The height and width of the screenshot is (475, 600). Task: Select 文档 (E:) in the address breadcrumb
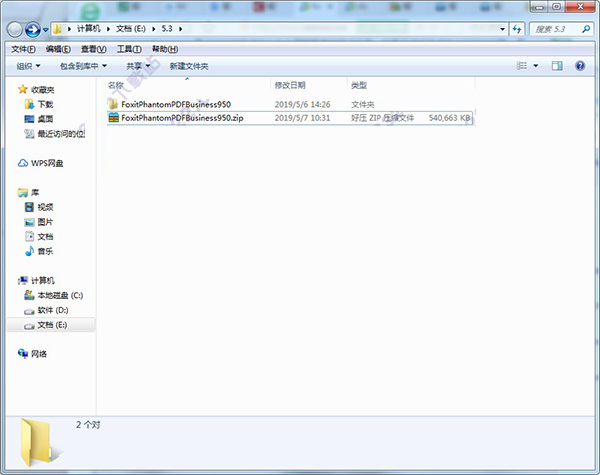[131, 29]
